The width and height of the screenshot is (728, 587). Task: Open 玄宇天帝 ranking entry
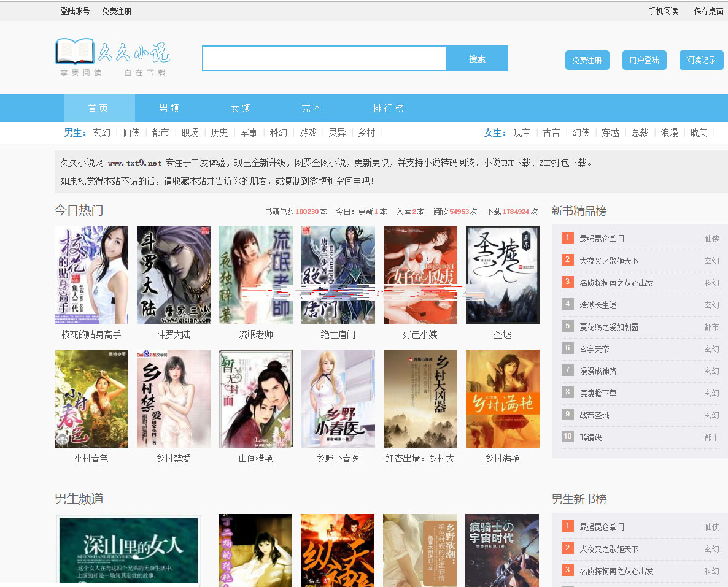point(594,349)
